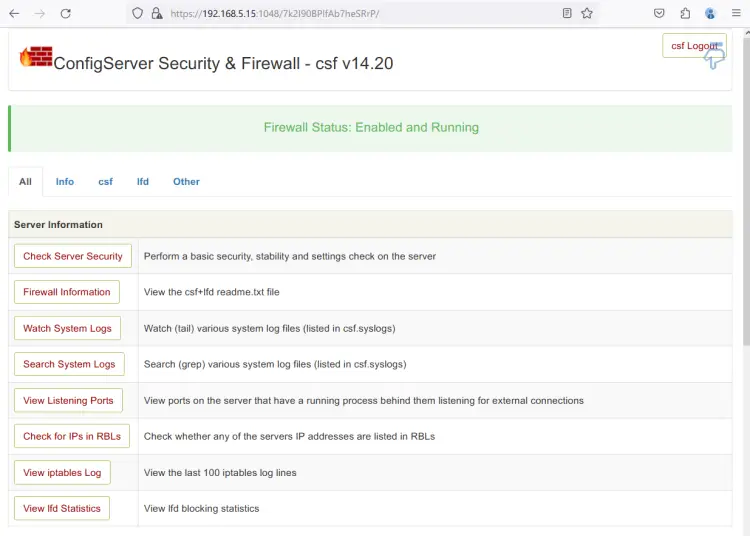Open the Other tab

pos(186,182)
